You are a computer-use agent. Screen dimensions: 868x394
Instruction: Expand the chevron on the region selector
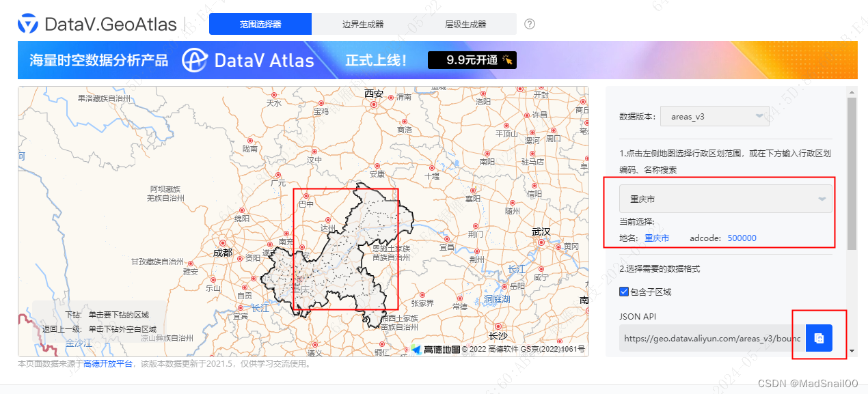[824, 198]
